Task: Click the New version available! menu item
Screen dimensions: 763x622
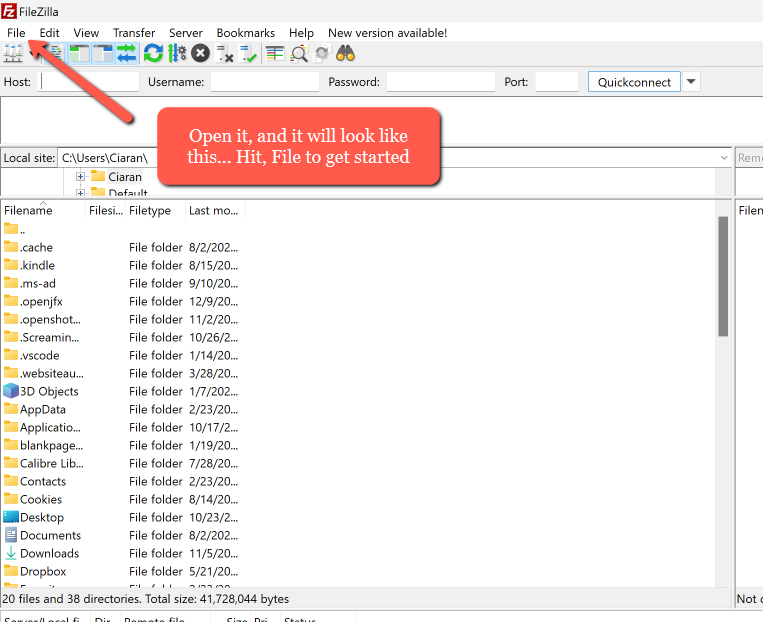Action: [x=387, y=33]
